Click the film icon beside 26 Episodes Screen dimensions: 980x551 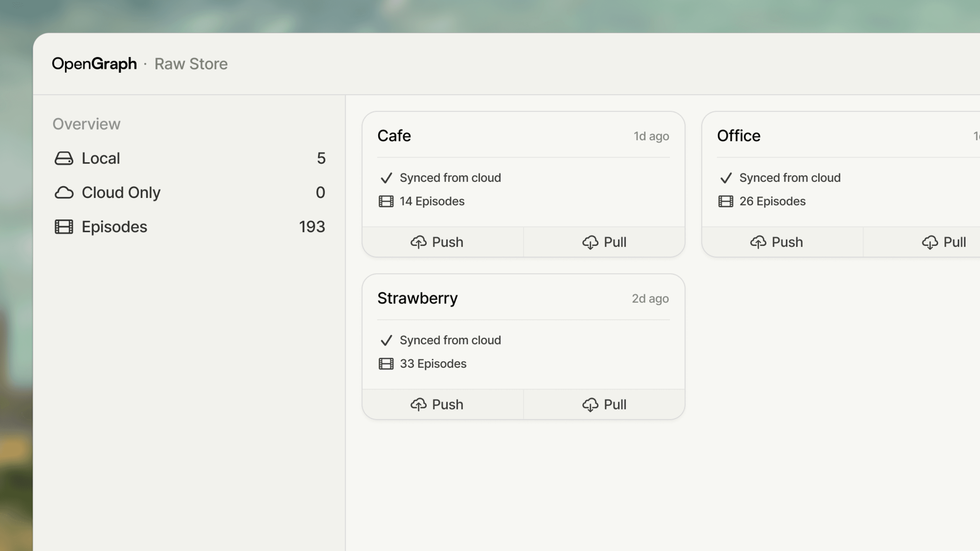pos(726,201)
